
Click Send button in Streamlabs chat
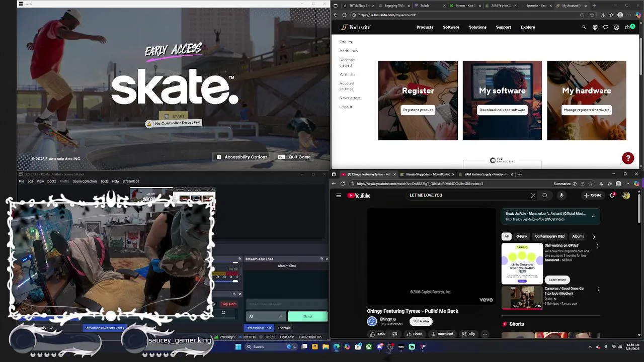click(x=307, y=316)
